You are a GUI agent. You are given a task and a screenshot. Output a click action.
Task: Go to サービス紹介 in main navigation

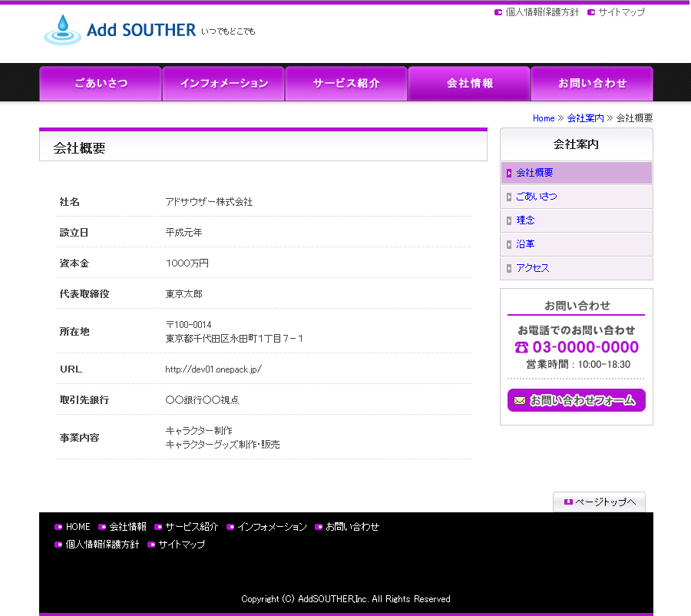pyautogui.click(x=346, y=83)
